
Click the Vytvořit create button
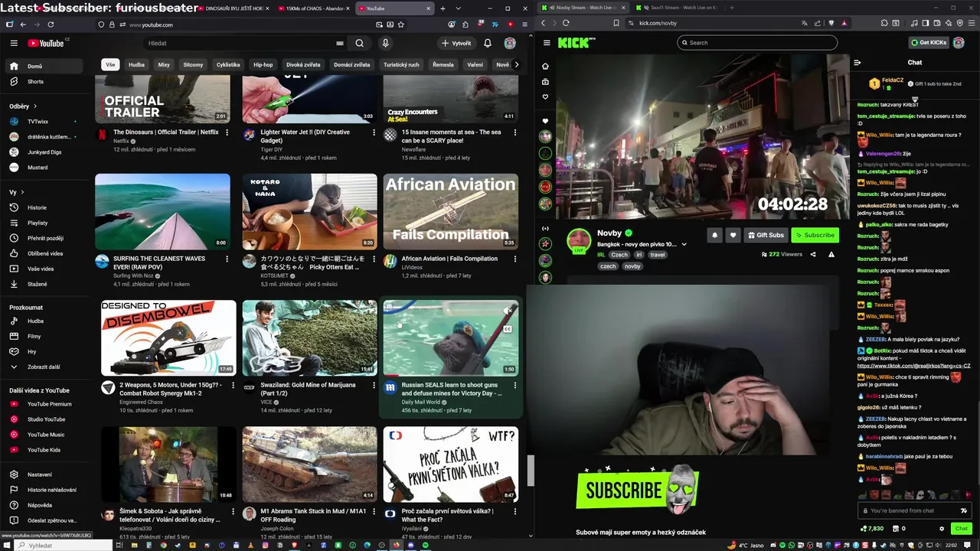[456, 43]
